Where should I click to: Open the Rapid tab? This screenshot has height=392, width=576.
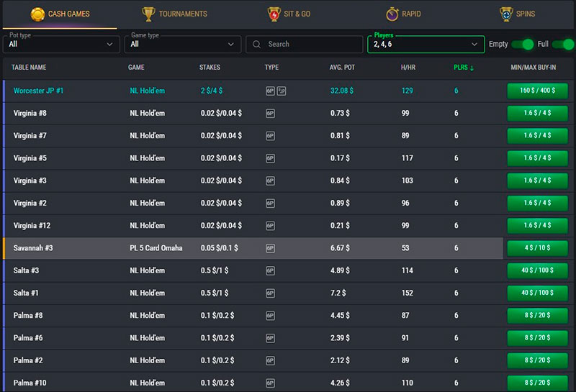click(403, 14)
